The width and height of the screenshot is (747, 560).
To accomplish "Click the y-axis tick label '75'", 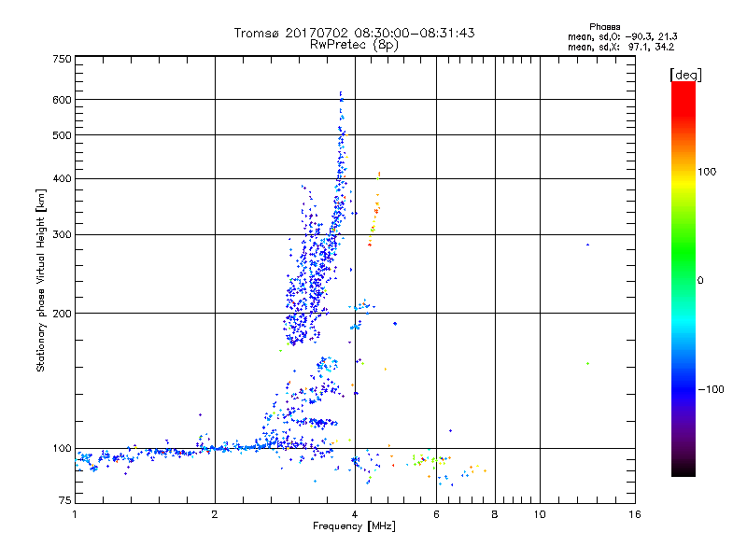I will (65, 500).
